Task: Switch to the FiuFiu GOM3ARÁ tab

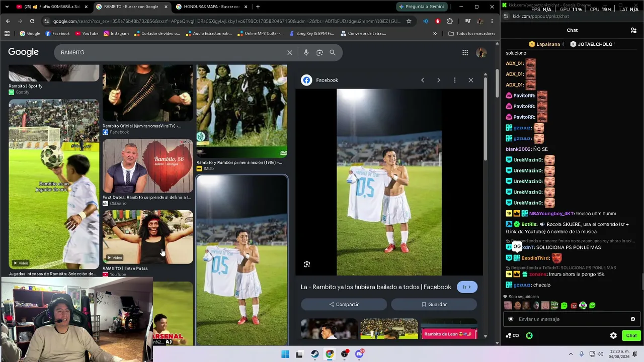Action: coord(52,7)
